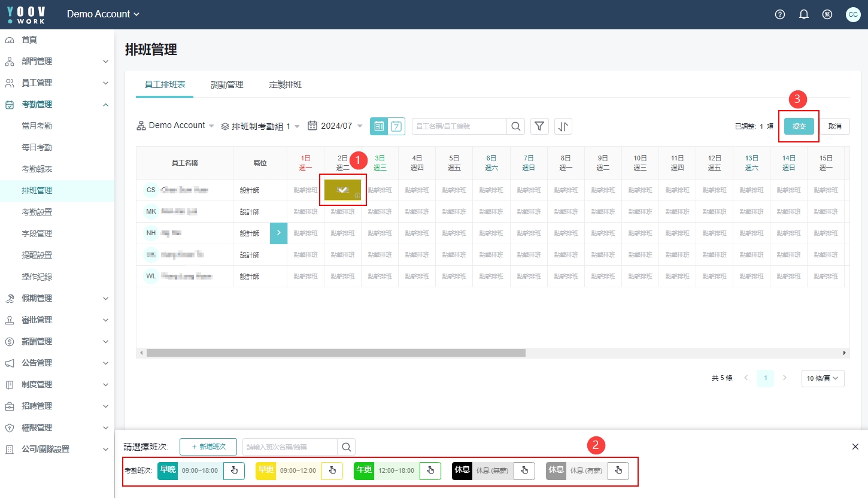Switch to weekly calendar view

(x=397, y=126)
